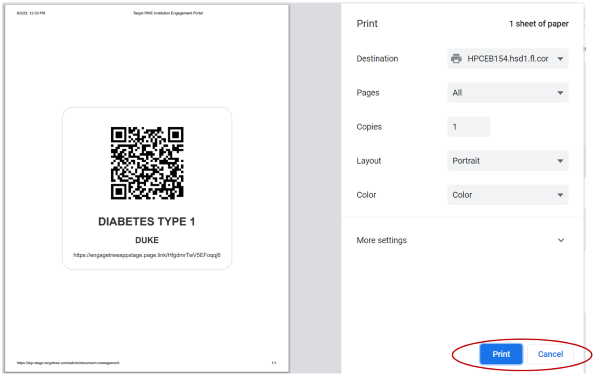The width and height of the screenshot is (600, 377).
Task: Click the '1 sheet of paper' text
Action: [539, 24]
